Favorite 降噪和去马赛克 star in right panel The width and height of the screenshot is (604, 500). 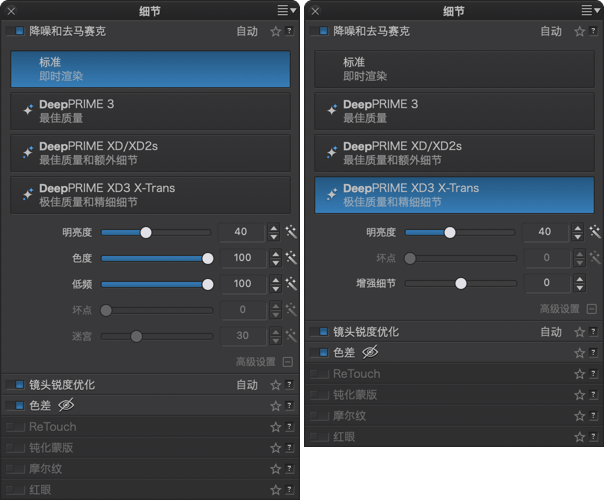pos(579,31)
